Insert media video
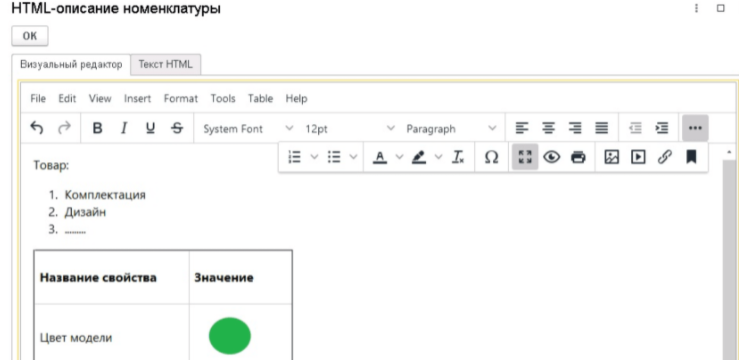This screenshot has width=739, height=360. coord(638,157)
